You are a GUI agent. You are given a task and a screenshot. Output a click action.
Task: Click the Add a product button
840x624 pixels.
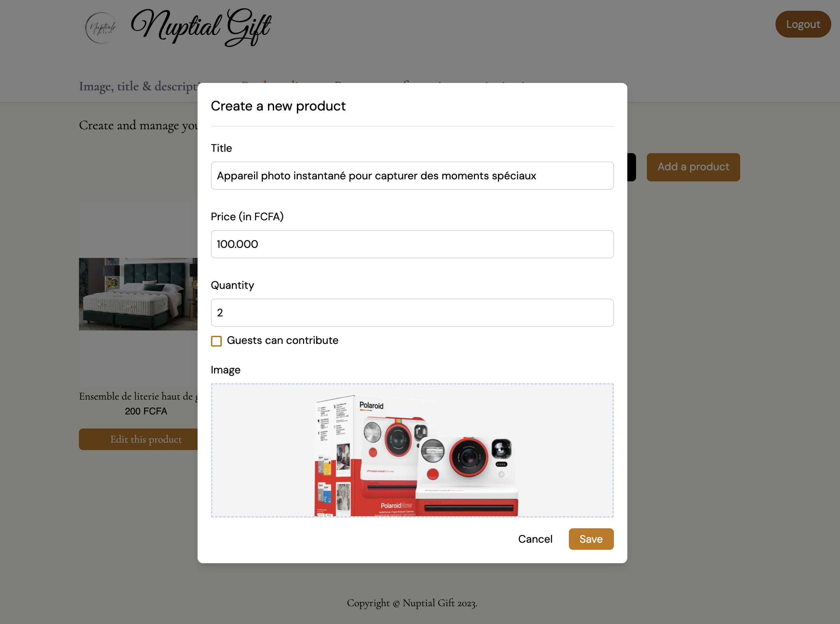point(693,167)
